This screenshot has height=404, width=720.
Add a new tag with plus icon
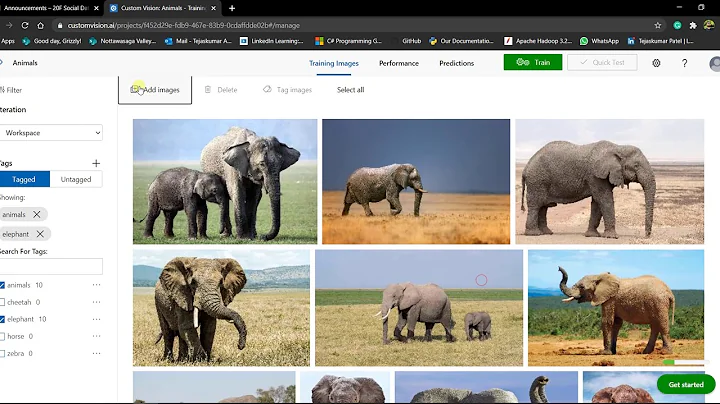tap(96, 163)
